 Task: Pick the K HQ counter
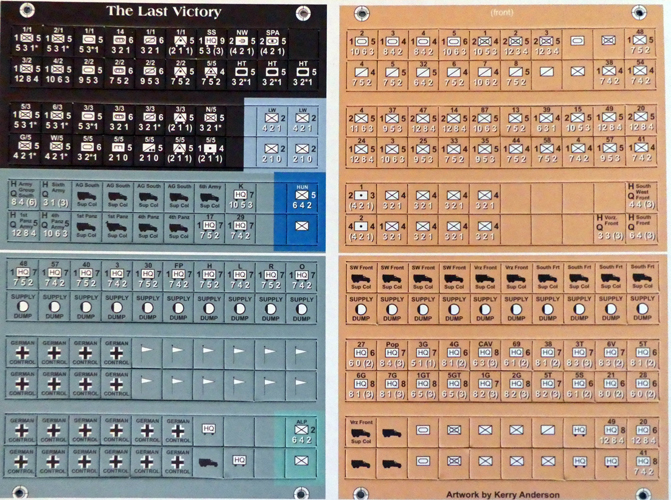(x=241, y=196)
